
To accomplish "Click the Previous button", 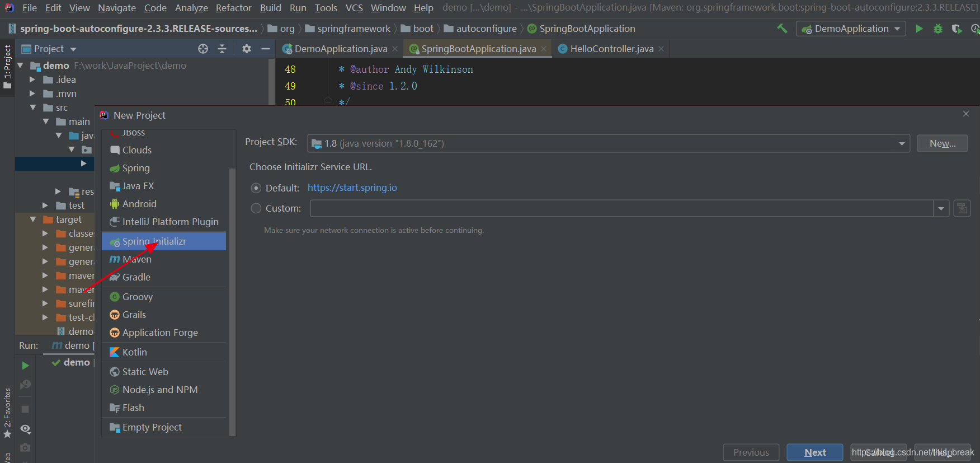I will [x=751, y=452].
